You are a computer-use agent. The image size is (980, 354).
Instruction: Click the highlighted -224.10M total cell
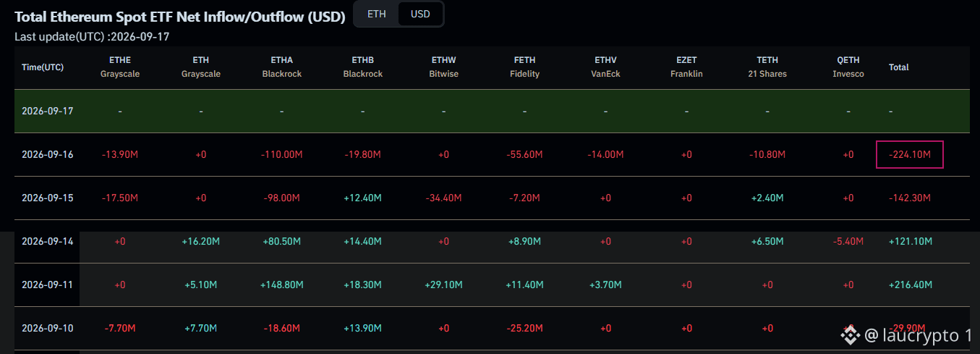click(910, 154)
